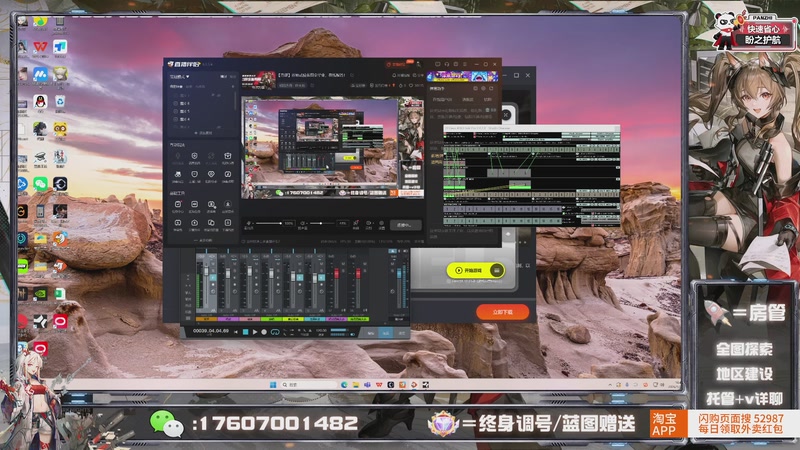Adjust the speaker volume slider
Image resolution: width=800 pixels, height=450 pixels.
pyautogui.click(x=322, y=223)
